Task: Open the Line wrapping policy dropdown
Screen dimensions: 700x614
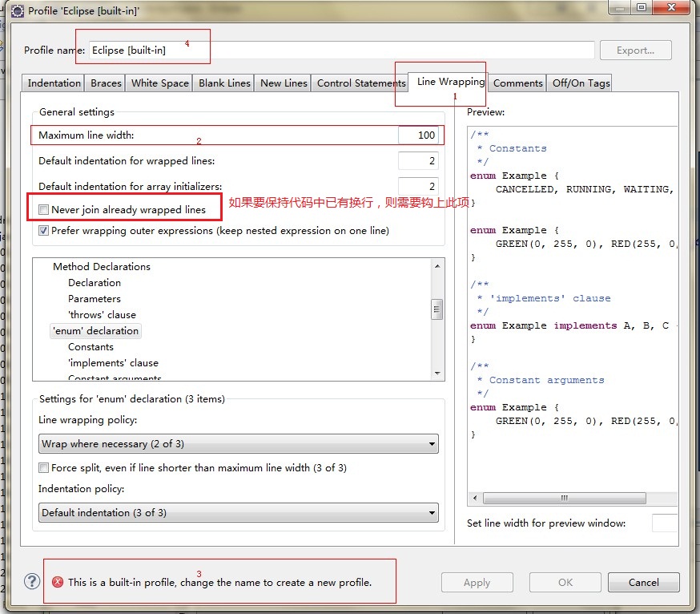Action: pyautogui.click(x=239, y=444)
